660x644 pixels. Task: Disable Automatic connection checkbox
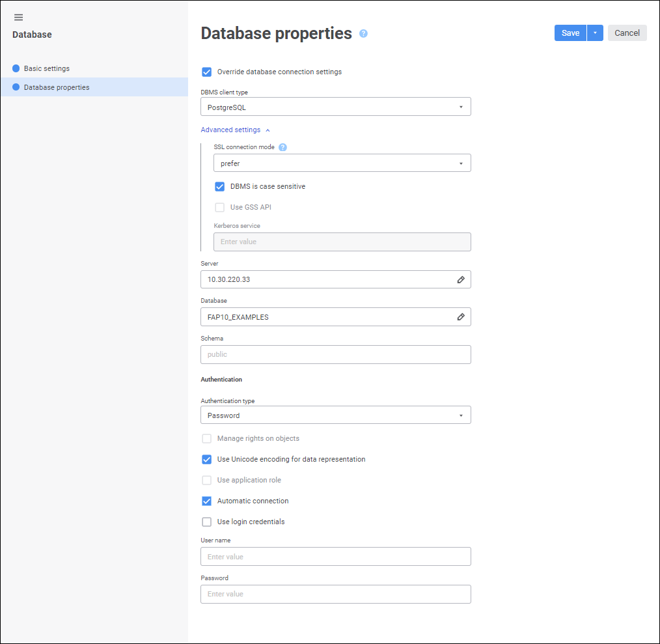point(207,501)
